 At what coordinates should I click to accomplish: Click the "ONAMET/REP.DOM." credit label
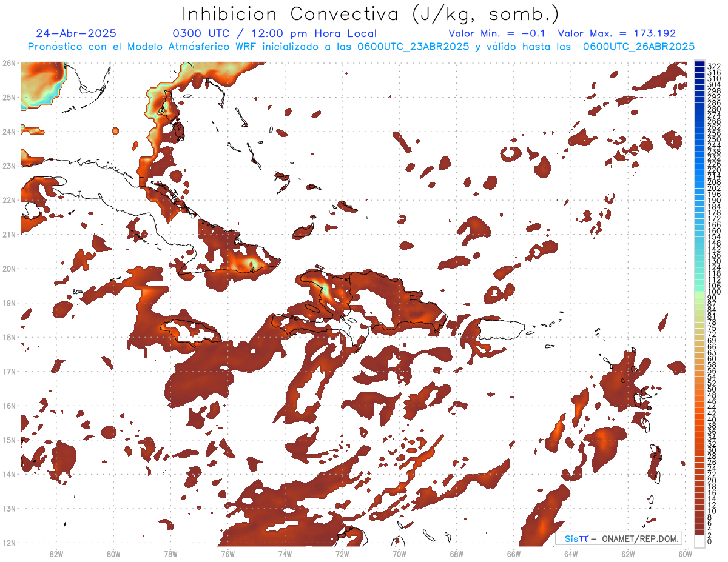point(641,538)
